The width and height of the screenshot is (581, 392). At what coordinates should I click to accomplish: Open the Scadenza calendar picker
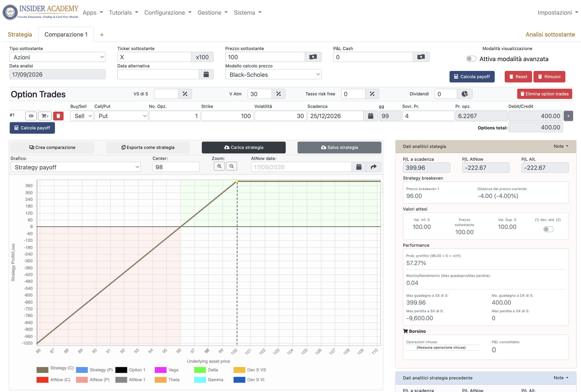pos(370,116)
